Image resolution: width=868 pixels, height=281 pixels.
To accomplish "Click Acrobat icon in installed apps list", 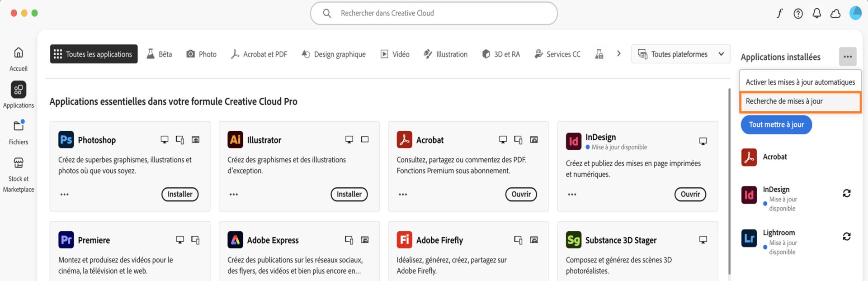I will click(x=749, y=157).
